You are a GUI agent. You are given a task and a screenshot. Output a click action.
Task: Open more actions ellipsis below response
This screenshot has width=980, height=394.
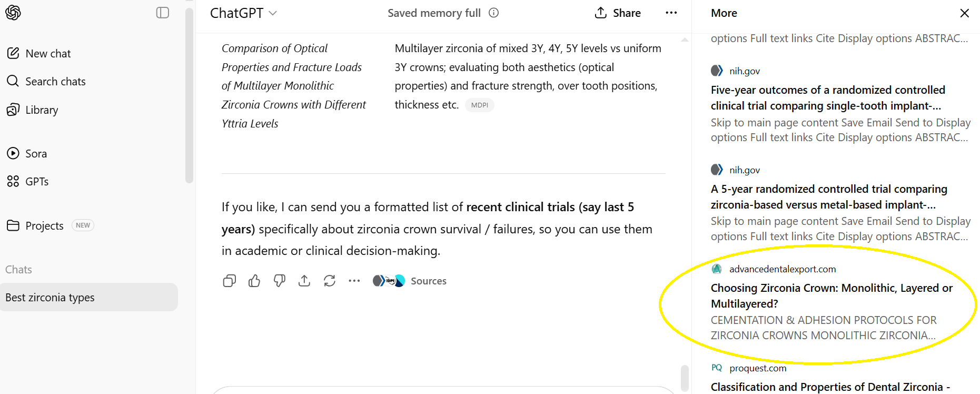coord(354,281)
